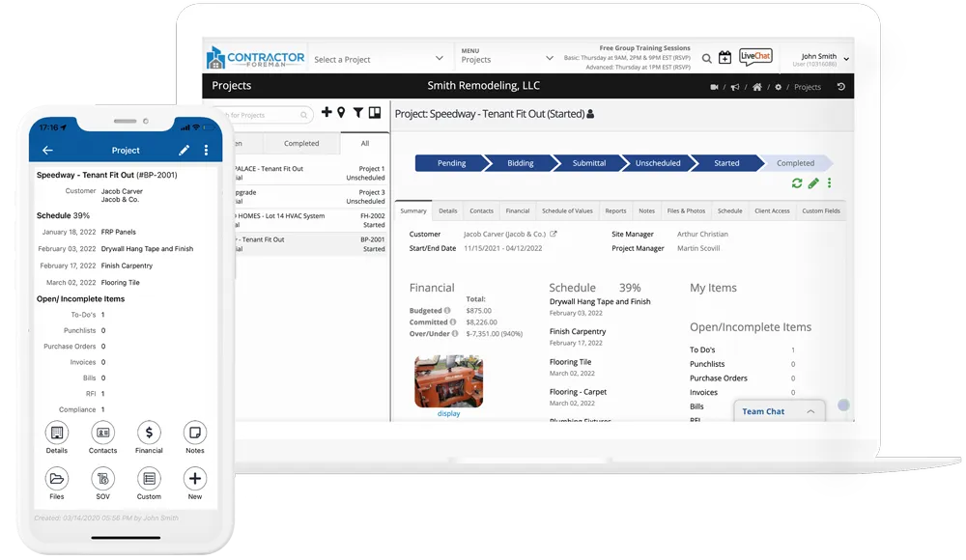This screenshot has height=560, width=966.
Task: Open the Contacts tab
Action: 482,210
